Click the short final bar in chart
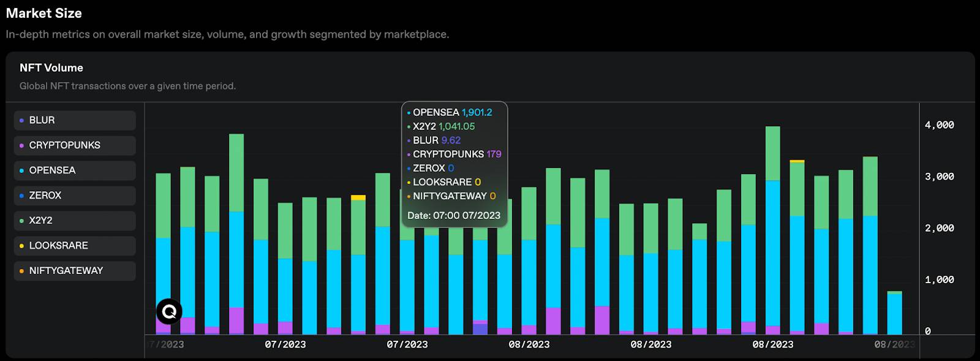The height and width of the screenshot is (361, 980). pyautogui.click(x=894, y=313)
